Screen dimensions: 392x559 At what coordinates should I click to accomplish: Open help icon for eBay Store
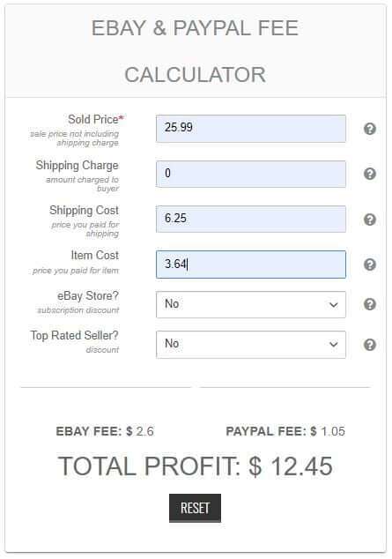(x=370, y=304)
